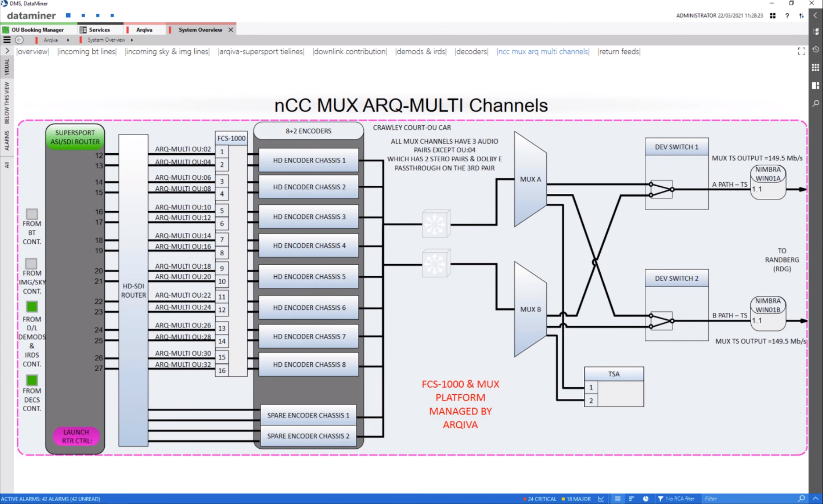Open the downlink contribution page
The width and height of the screenshot is (823, 504).
click(350, 51)
